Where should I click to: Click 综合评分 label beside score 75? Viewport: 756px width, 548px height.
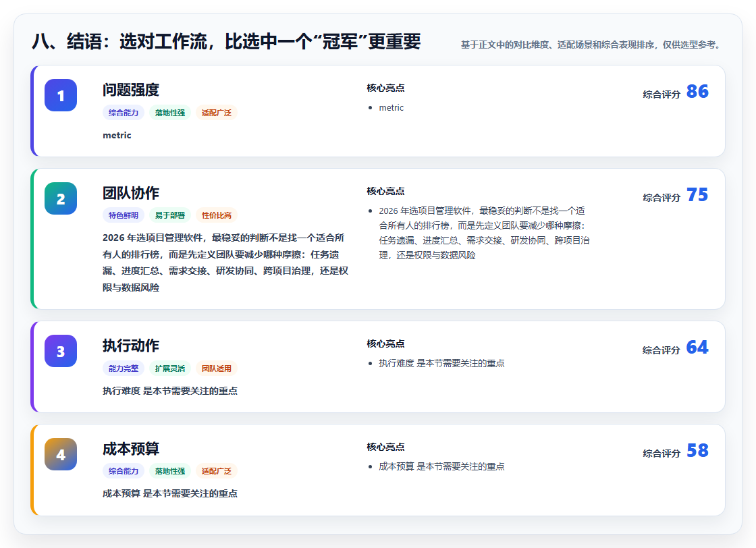pos(661,198)
